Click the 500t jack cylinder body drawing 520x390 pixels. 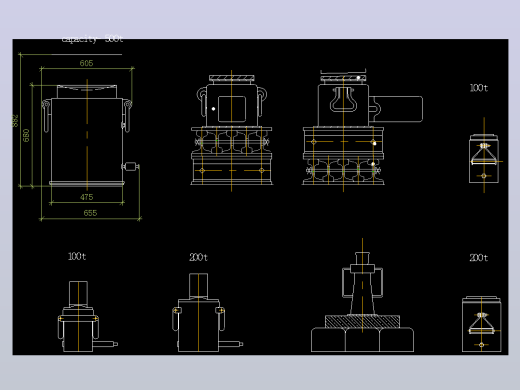click(87, 140)
